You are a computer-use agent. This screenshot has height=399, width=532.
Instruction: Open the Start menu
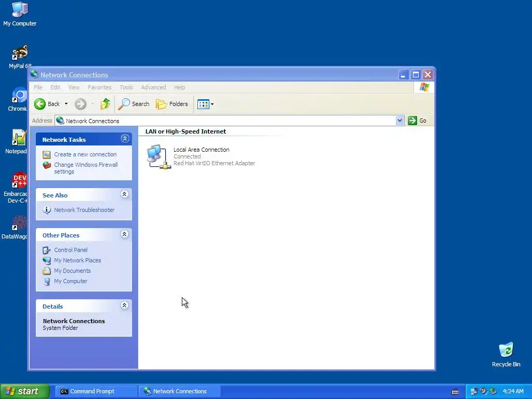pos(25,391)
